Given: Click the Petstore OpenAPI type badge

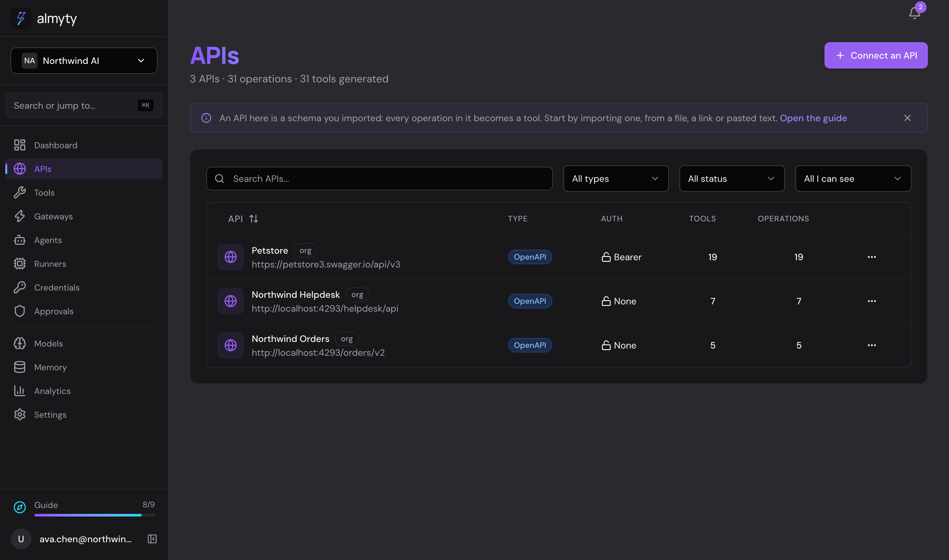Looking at the screenshot, I should tap(530, 257).
